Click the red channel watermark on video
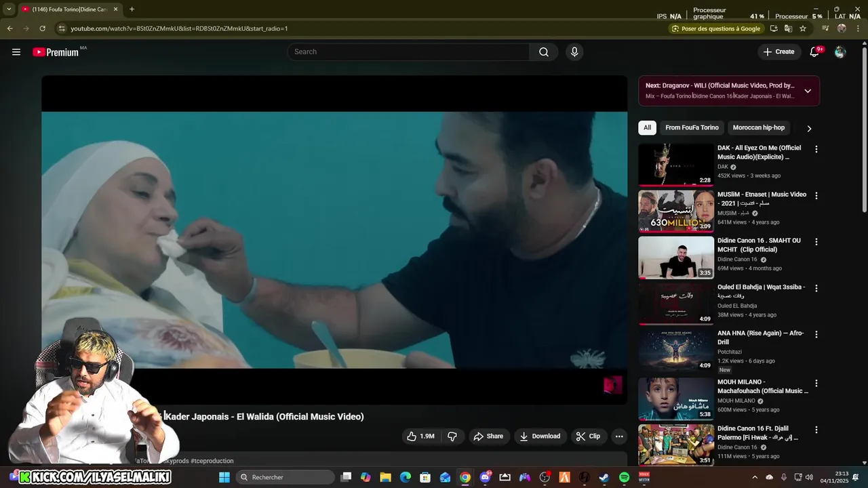 [x=613, y=385]
